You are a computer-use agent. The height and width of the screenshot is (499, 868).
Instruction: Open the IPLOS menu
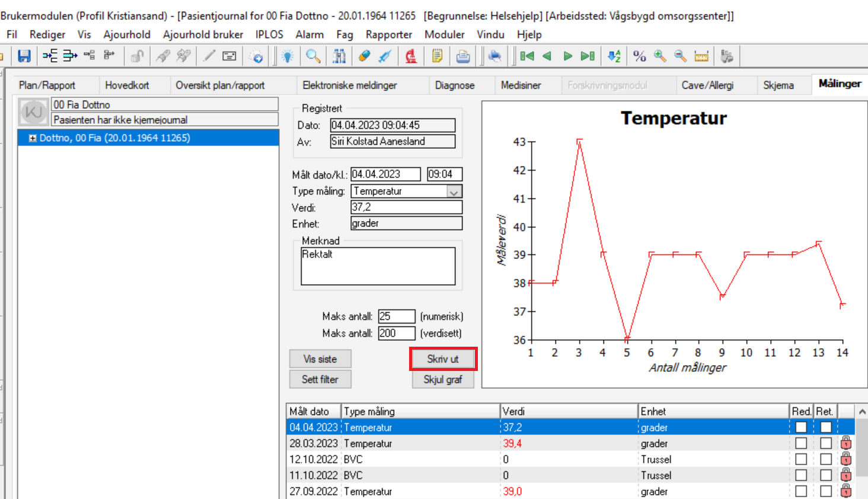269,34
